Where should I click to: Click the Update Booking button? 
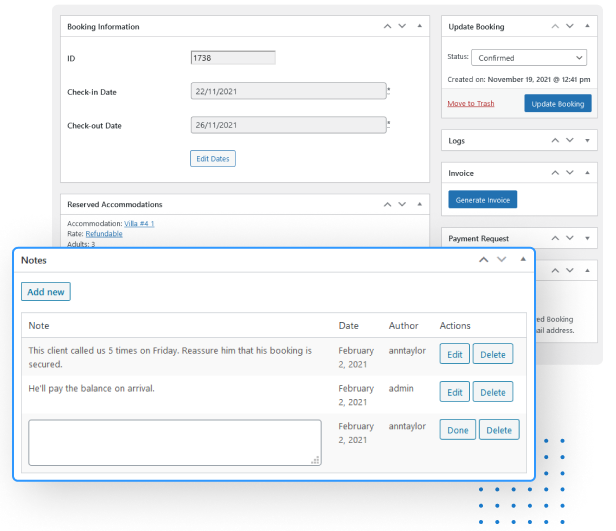click(x=557, y=104)
